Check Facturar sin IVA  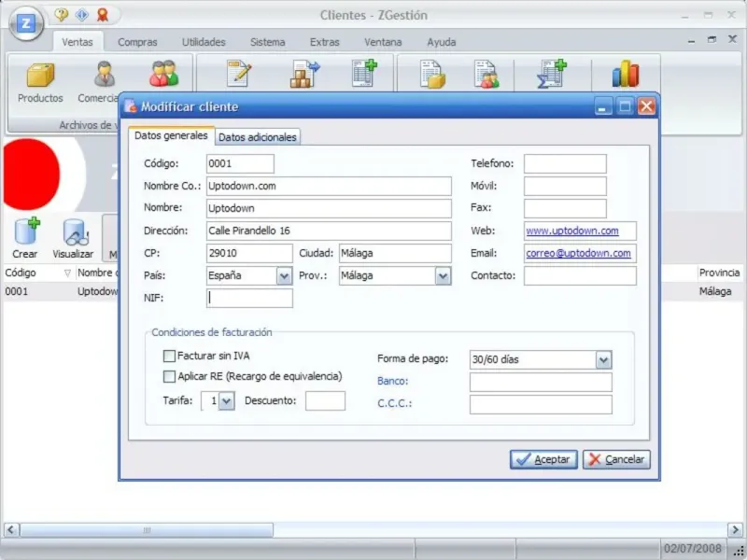pos(169,356)
